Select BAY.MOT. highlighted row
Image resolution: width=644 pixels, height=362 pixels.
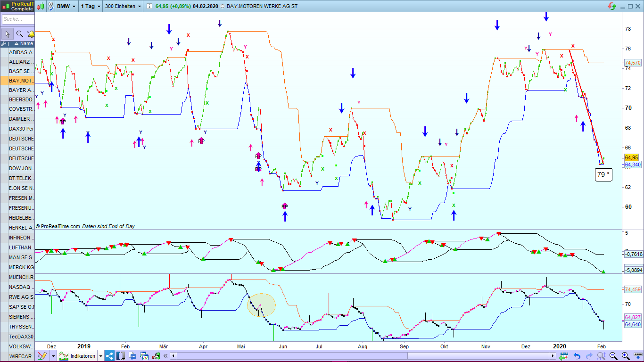point(21,81)
